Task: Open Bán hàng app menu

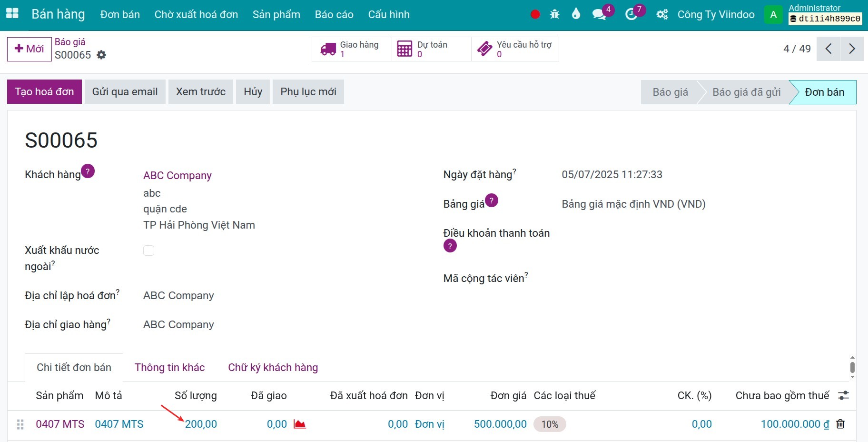Action: 58,14
